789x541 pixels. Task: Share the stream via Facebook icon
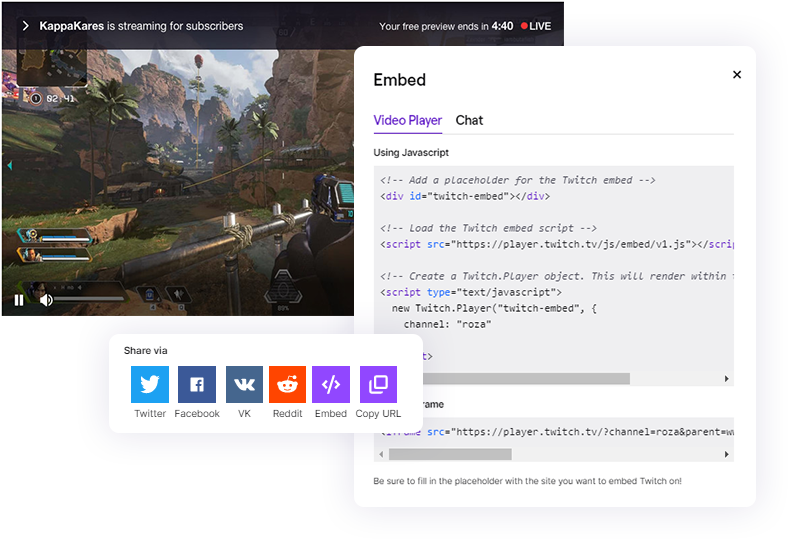(x=197, y=384)
